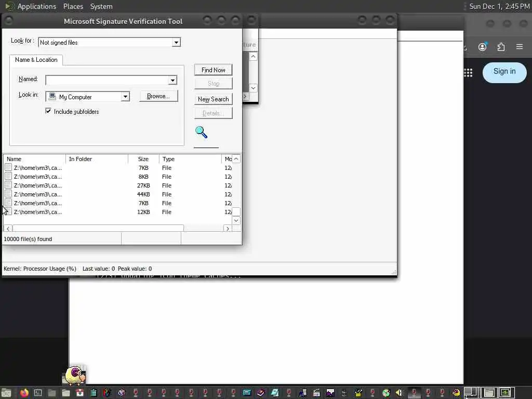
Task: Select the 12KB file row
Action: [x=118, y=212]
